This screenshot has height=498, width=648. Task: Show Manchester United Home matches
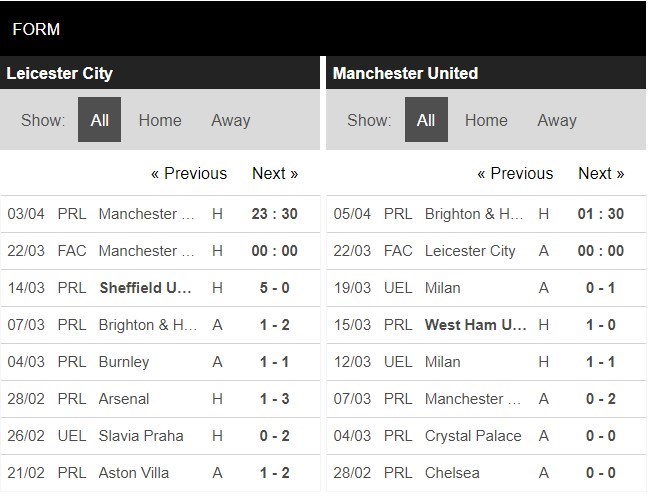[x=486, y=120]
